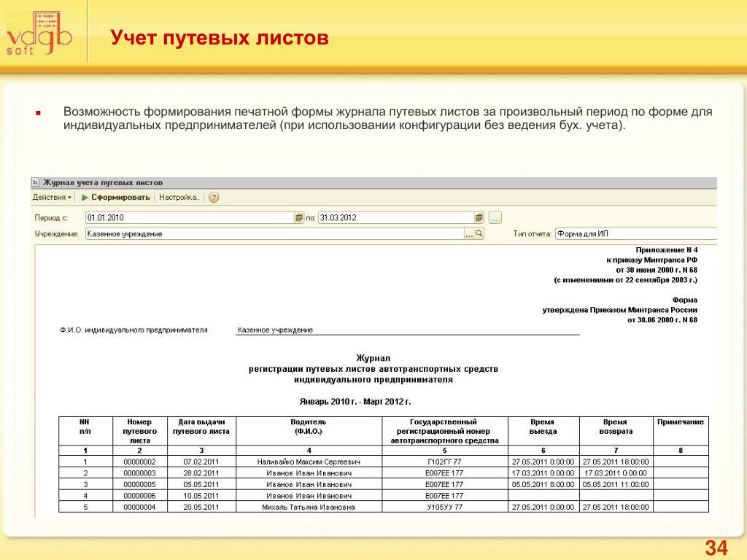Click driver Наливайко Максим Сергеевич
This screenshot has height=560, width=747.
pyautogui.click(x=309, y=462)
